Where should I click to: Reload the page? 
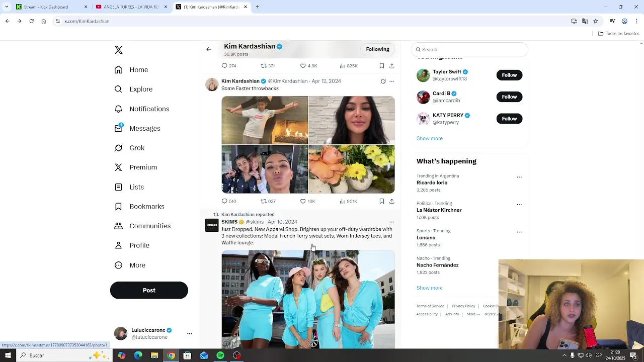point(31,21)
